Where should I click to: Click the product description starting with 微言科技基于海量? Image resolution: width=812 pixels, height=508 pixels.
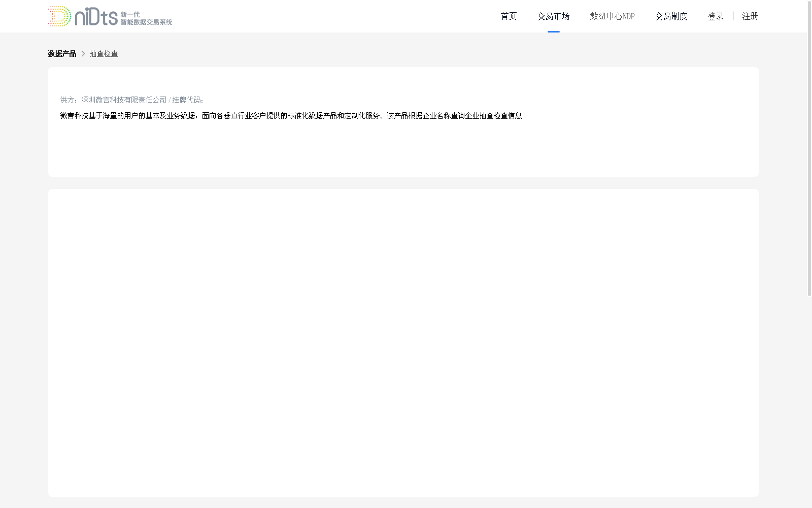291,116
